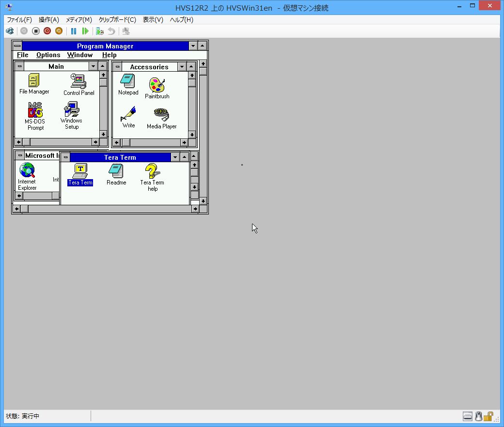The width and height of the screenshot is (504, 427).
Task: Click Accessories group's scroll-left arrow
Action: coord(116,142)
